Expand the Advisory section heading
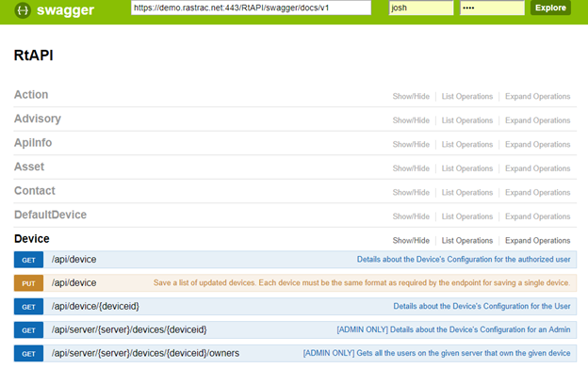Viewport: 588px width, 368px height. tap(38, 119)
